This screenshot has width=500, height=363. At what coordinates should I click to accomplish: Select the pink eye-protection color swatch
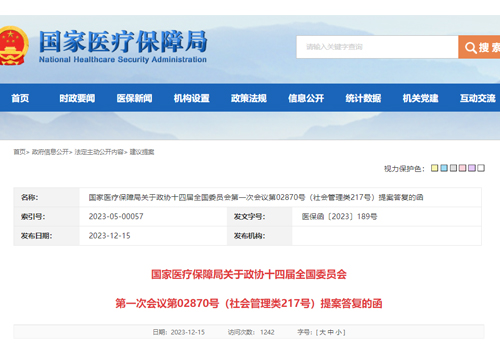tap(462, 168)
